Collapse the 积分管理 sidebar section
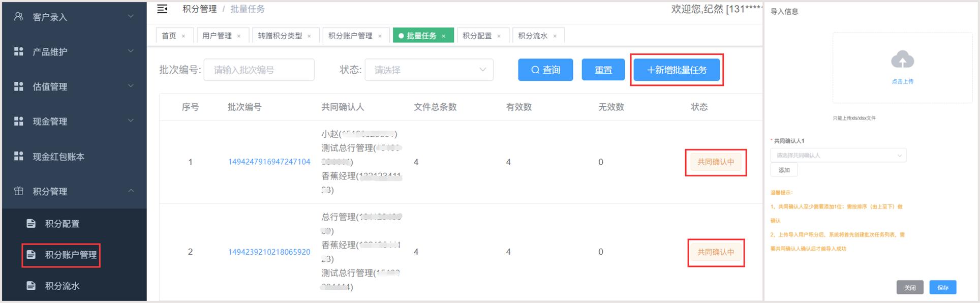This screenshot has height=303, width=980. point(74,191)
